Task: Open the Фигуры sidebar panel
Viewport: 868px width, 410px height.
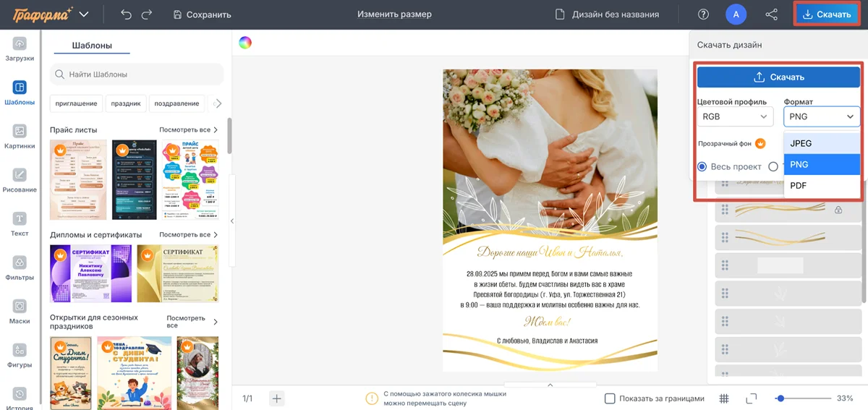Action: (20, 355)
